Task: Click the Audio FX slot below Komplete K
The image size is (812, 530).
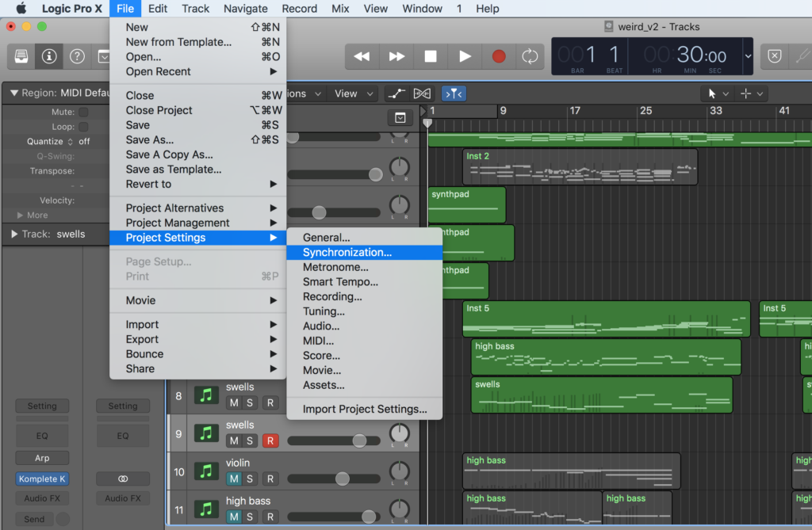Action: [42, 498]
